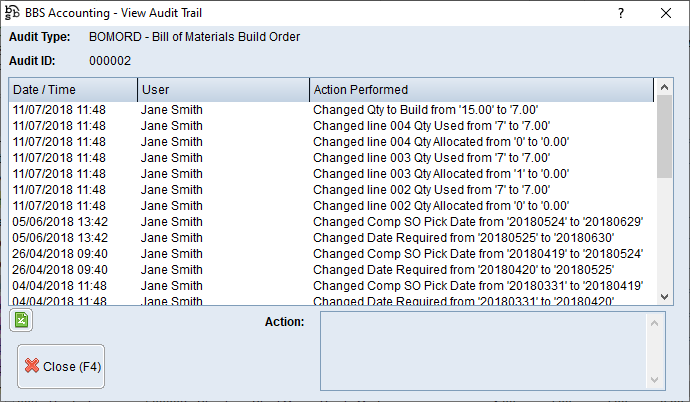Click the help question mark button
This screenshot has width=690, height=402.
[620, 13]
